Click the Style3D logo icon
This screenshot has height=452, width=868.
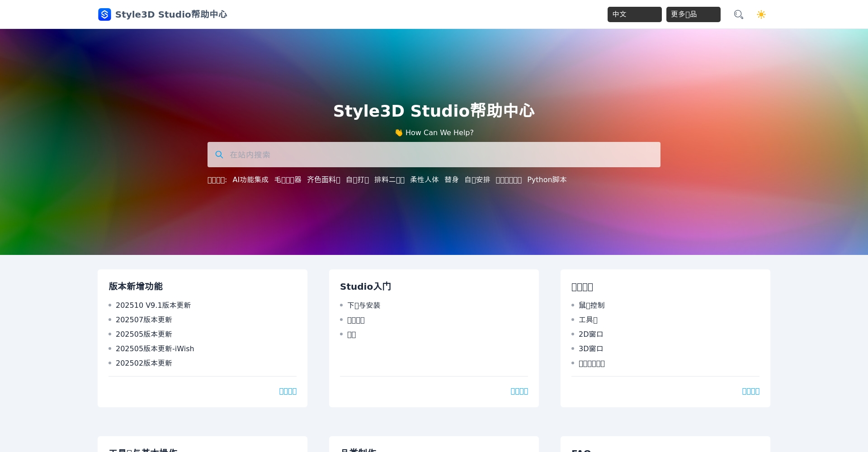104,14
